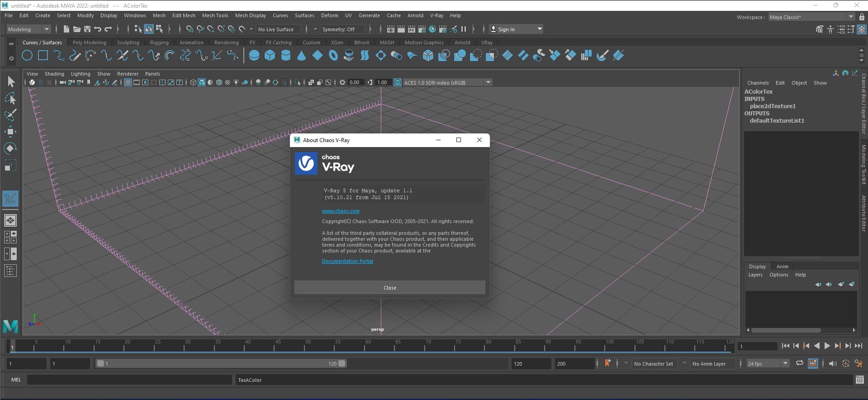Open the shelf options menu icon
868x400 pixels.
coord(11,58)
